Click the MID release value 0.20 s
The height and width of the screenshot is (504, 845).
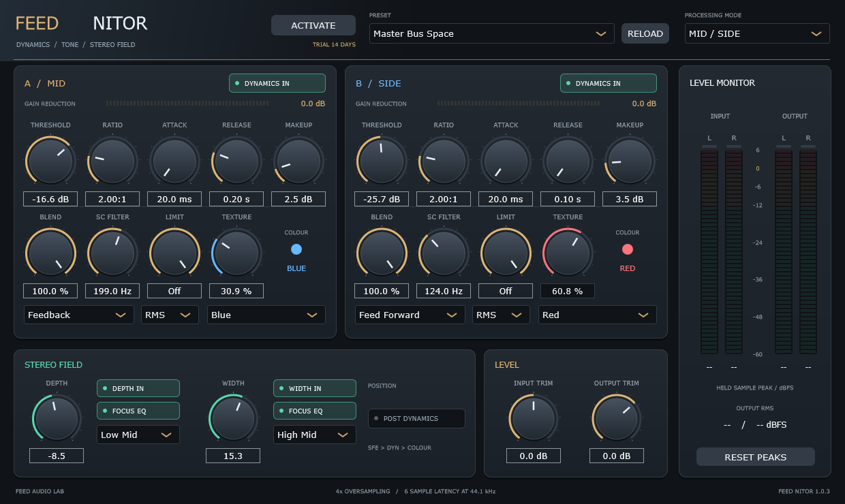[236, 199]
